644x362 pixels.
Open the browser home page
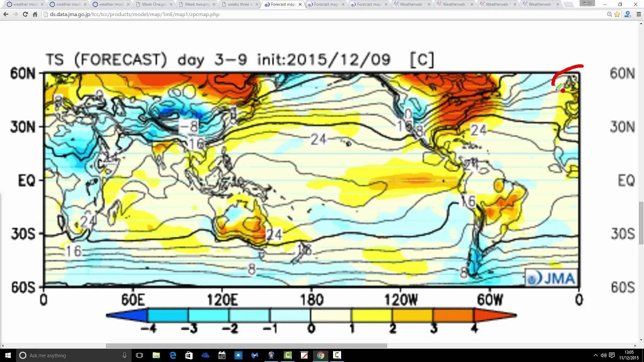(35, 15)
